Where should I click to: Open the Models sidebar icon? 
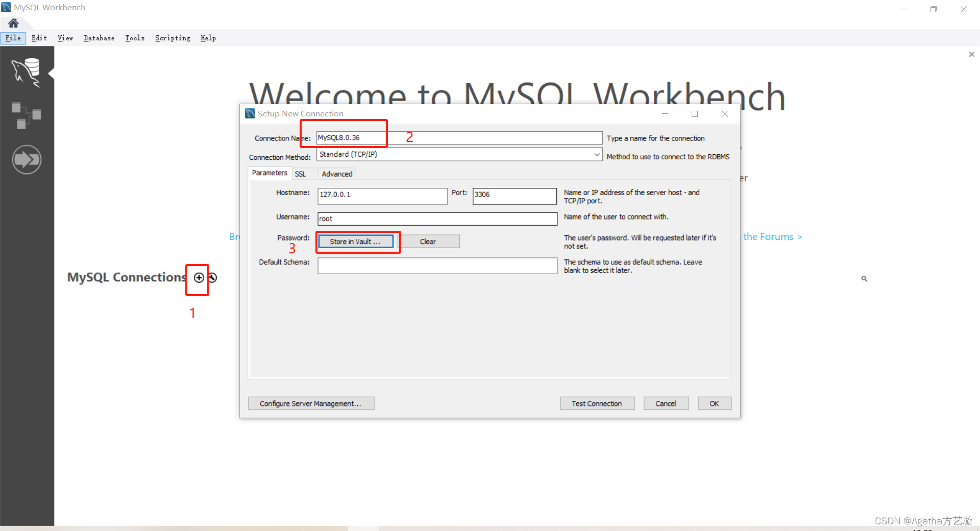tap(26, 115)
